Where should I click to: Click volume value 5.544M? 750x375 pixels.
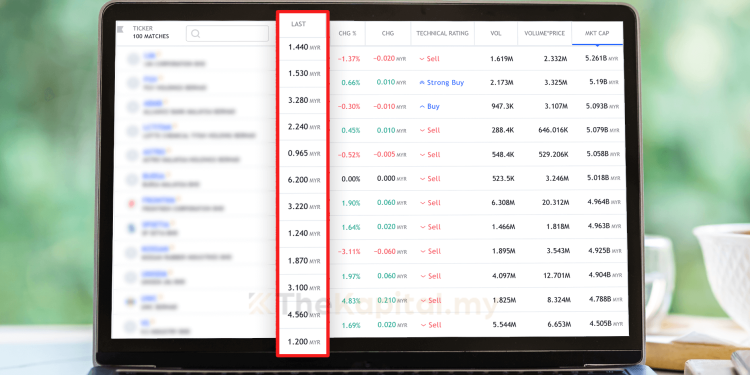point(504,325)
